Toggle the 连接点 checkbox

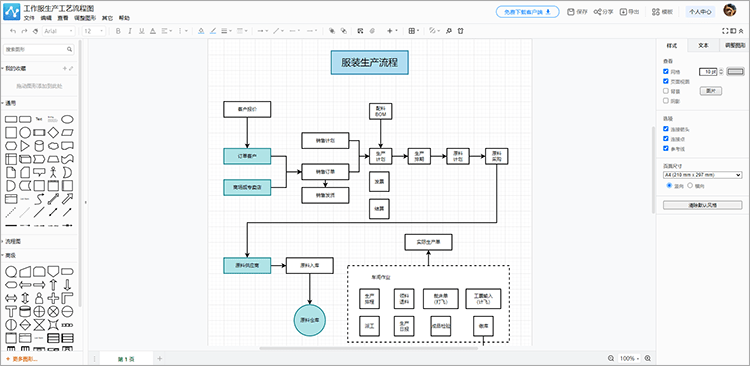[666, 139]
